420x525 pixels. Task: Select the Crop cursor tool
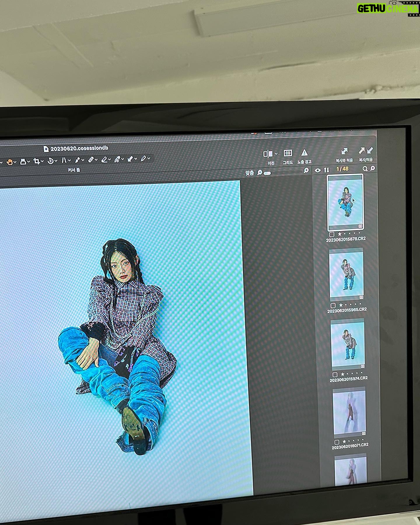pos(36,161)
